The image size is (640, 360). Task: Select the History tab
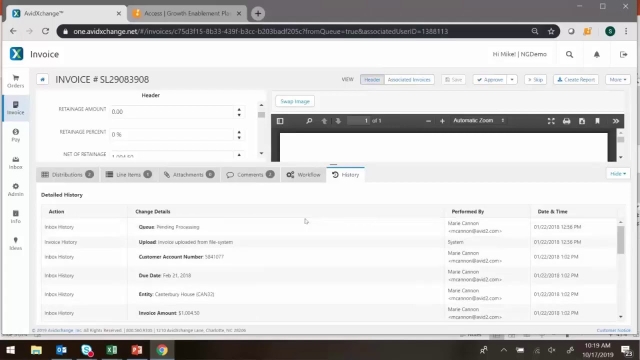pyautogui.click(x=345, y=175)
